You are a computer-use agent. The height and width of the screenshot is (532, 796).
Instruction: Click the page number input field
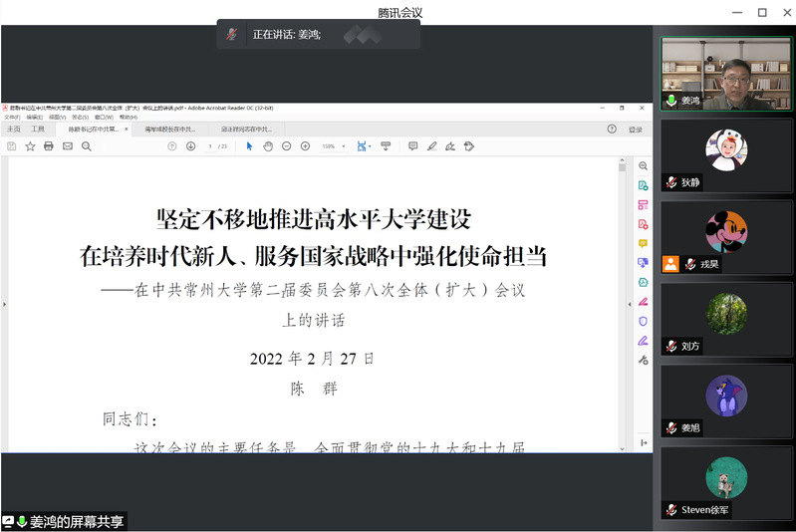point(209,146)
